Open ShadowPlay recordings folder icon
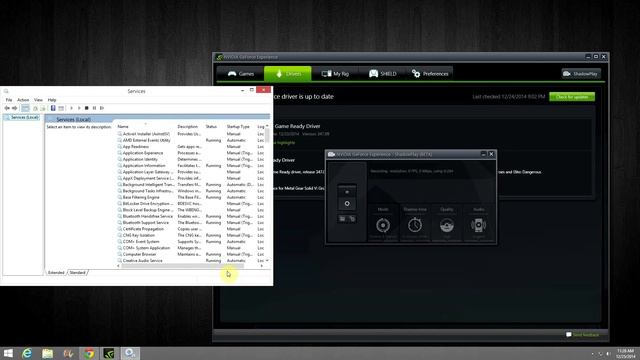640x360 pixels. [342, 219]
